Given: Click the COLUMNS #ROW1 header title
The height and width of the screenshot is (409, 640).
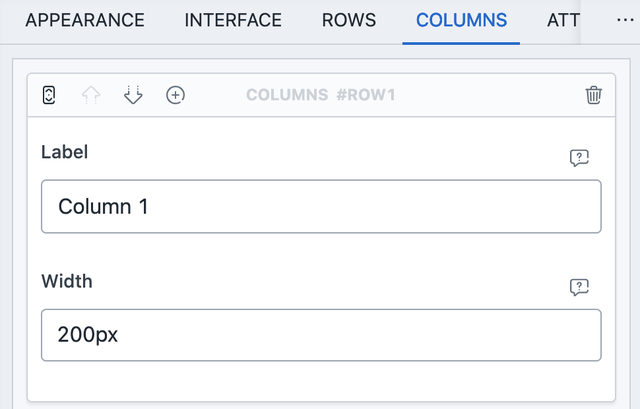Looking at the screenshot, I should pos(321,95).
